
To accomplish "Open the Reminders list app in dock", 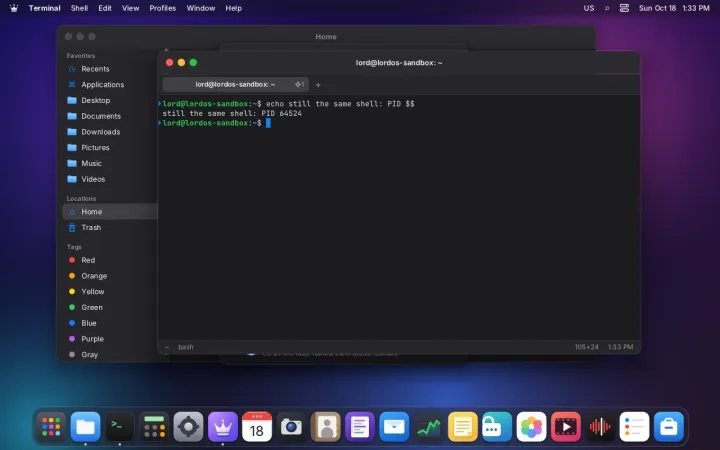I will 634,427.
